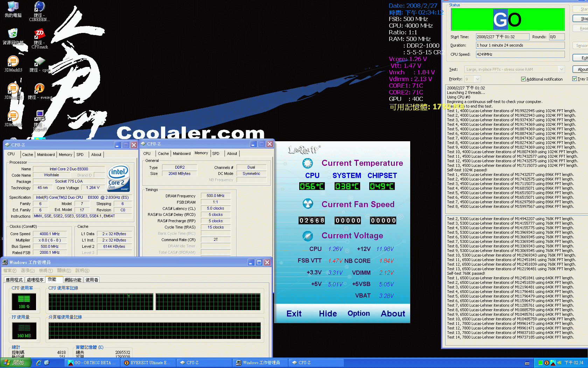Click the Current Voltage lightning icon
This screenshot has width=588, height=368.
coord(308,236)
